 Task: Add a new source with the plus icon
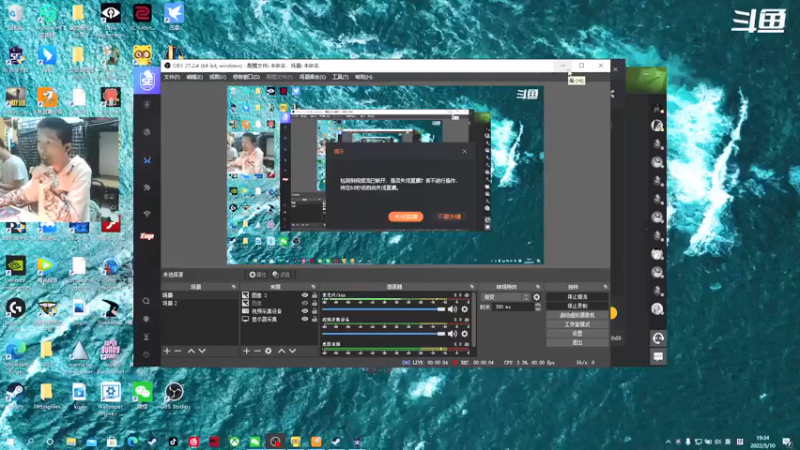[246, 351]
